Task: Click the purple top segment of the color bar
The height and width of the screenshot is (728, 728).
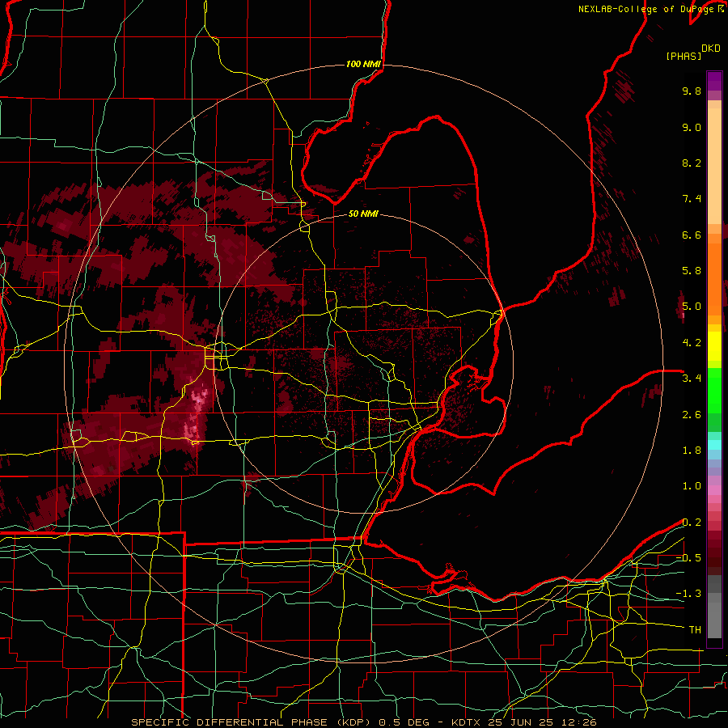Action: pos(714,81)
